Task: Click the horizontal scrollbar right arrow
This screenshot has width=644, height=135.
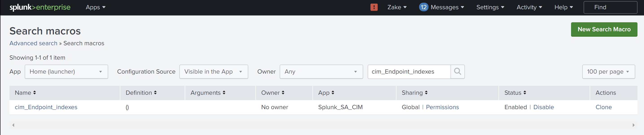Action: click(x=633, y=125)
